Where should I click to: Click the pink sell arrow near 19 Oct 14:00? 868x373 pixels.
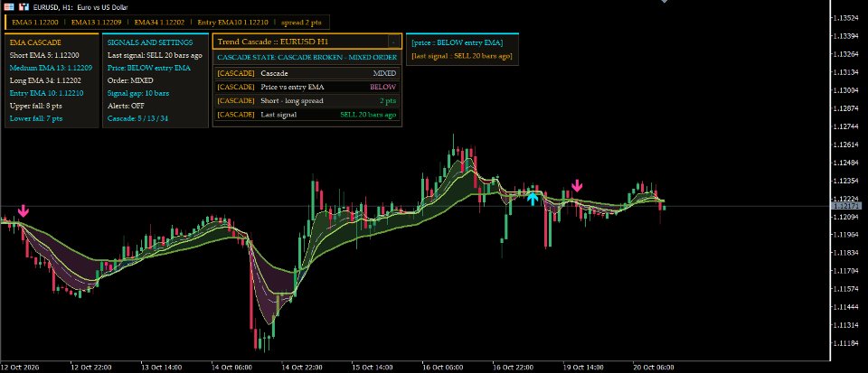pyautogui.click(x=577, y=186)
